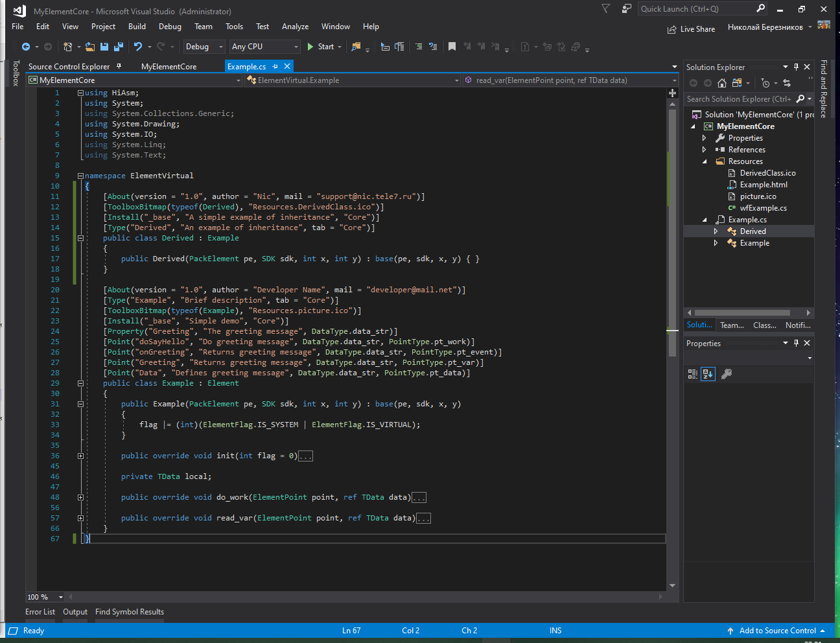Screen dimensions: 840x643
Task: Toggle a bookmark with the toolbar bookmark icon
Action: (452, 47)
